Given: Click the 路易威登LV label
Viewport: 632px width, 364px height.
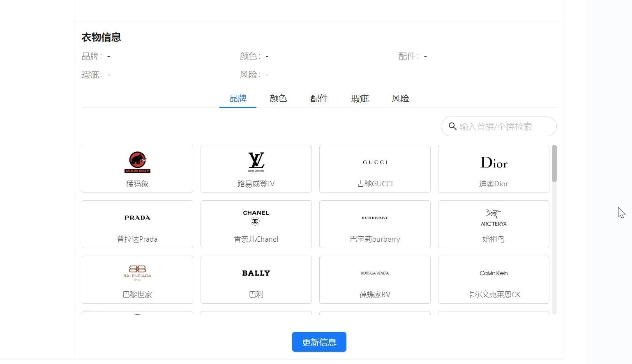Looking at the screenshot, I should click(x=256, y=184).
